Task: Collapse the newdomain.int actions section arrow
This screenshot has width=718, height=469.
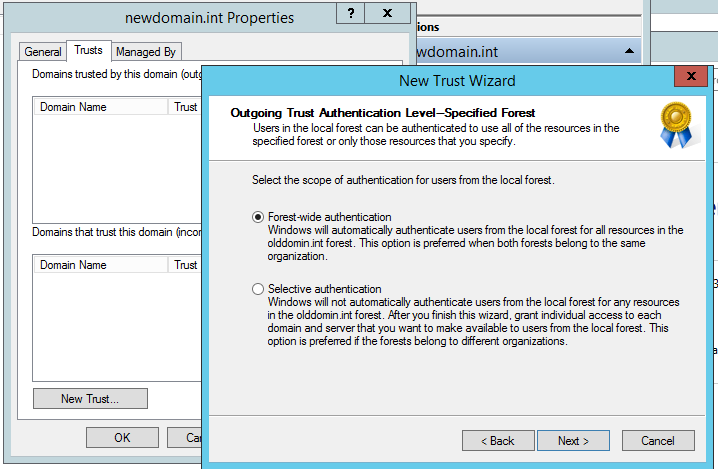Action: [628, 50]
